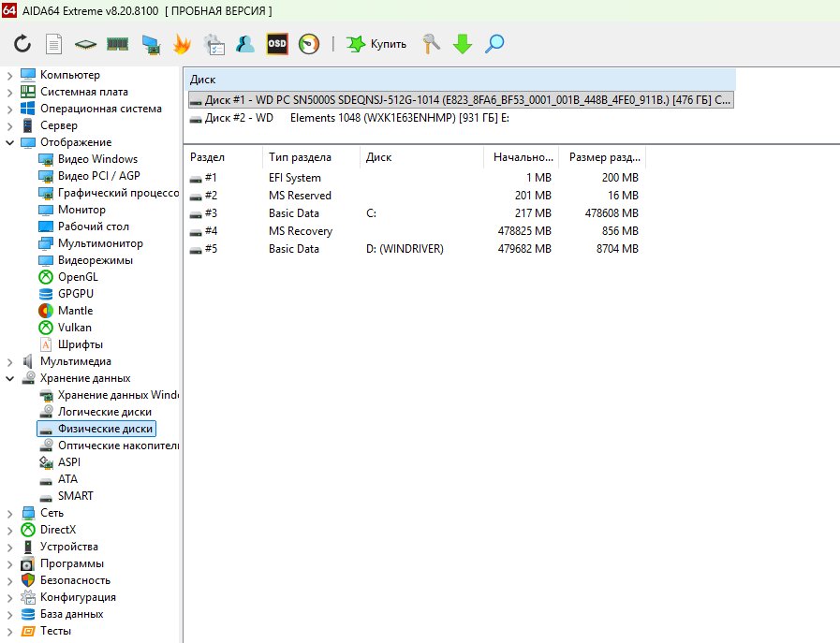This screenshot has width=840, height=643.
Task: Open the sensor gauge icon
Action: tap(309, 44)
